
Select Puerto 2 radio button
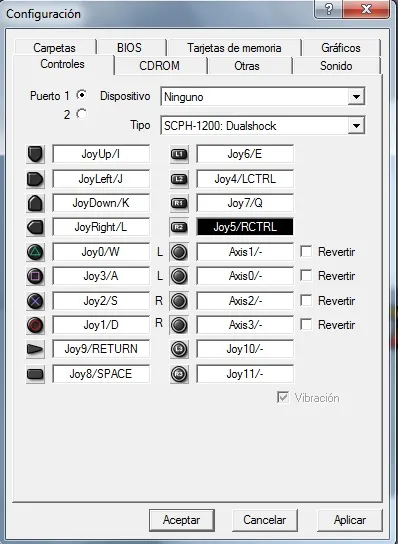[82, 114]
